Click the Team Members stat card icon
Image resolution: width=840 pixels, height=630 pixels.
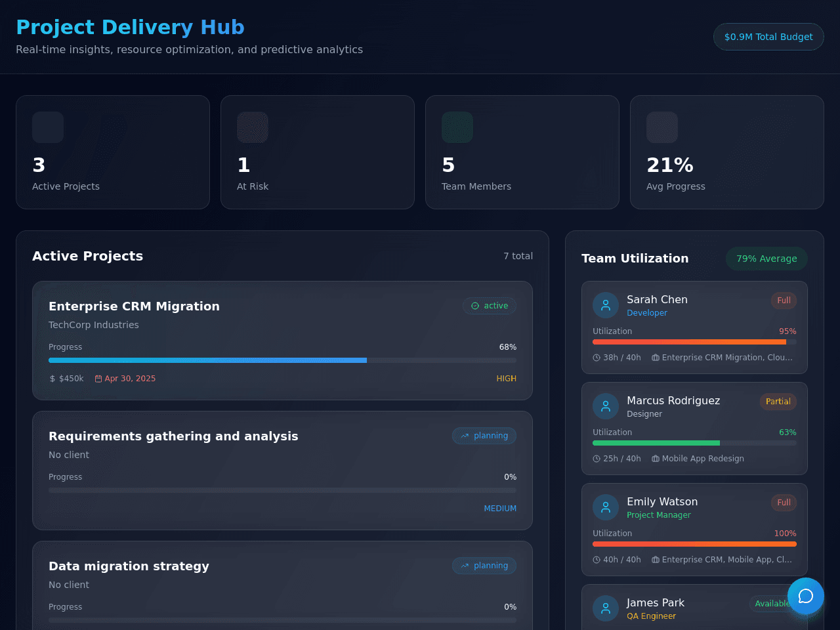pyautogui.click(x=457, y=127)
